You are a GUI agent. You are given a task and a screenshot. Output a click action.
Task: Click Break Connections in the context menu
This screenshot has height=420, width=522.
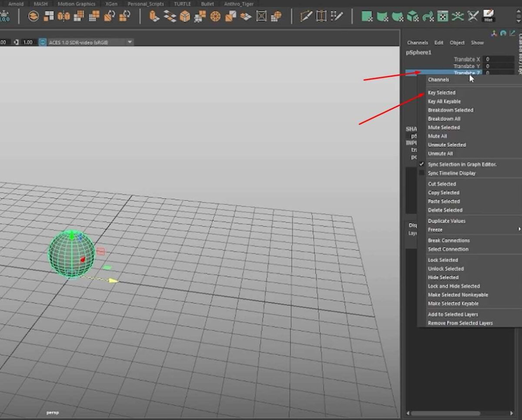[449, 240]
